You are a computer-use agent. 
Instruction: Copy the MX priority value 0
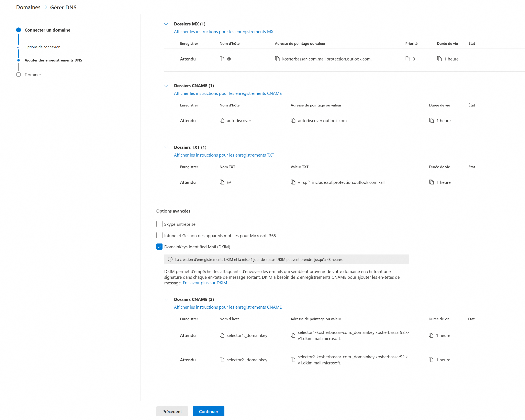tap(408, 59)
